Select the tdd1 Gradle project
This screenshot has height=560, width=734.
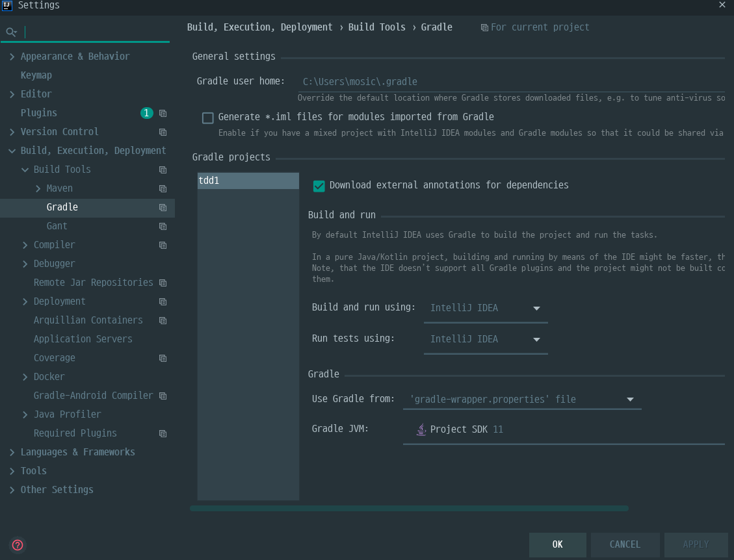(248, 181)
